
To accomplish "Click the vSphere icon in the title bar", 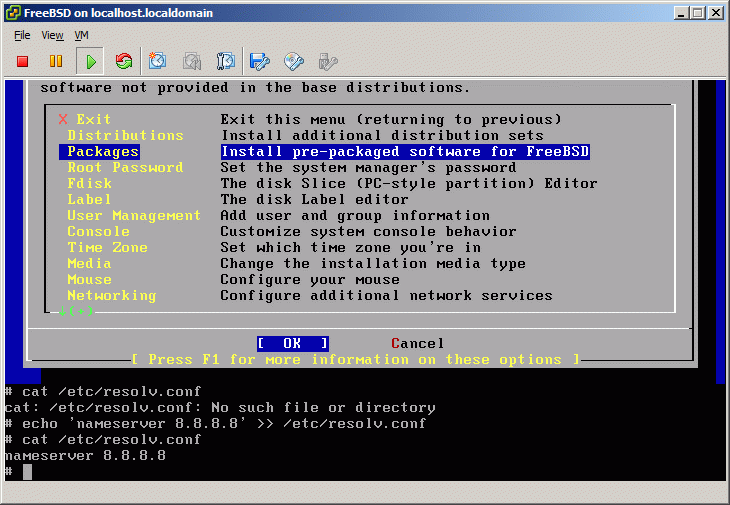I will click(x=13, y=13).
